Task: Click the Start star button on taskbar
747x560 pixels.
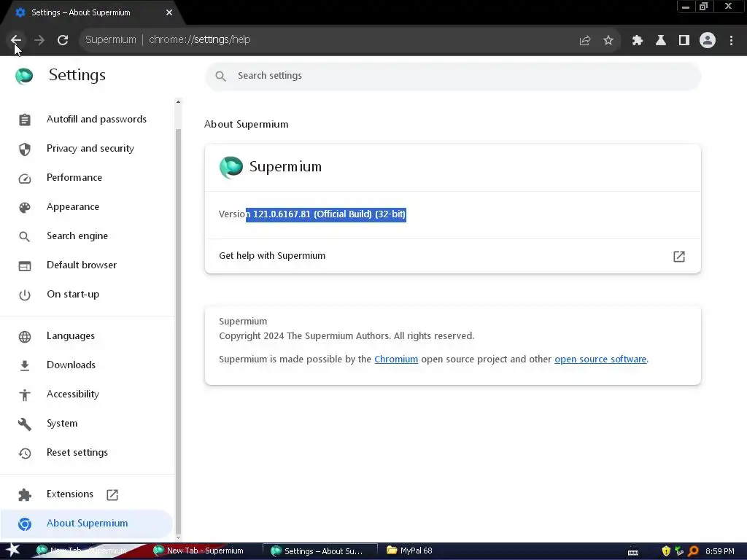Action: pyautogui.click(x=12, y=551)
